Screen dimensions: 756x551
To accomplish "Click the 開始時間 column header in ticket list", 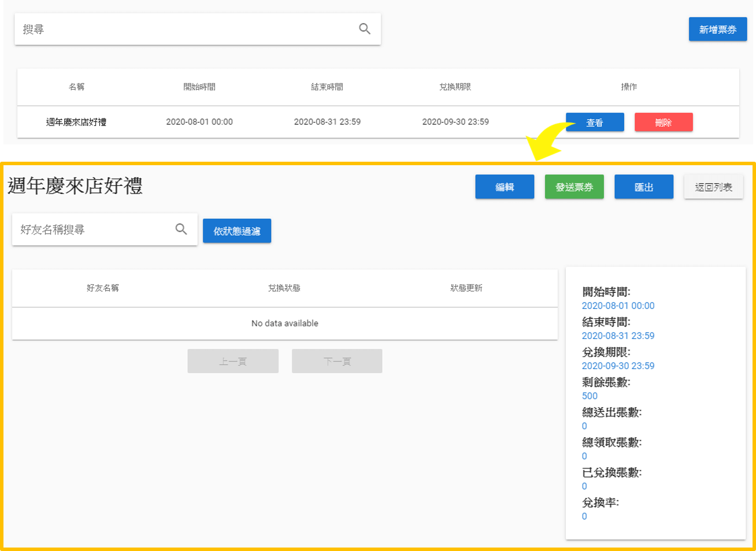I will [199, 87].
